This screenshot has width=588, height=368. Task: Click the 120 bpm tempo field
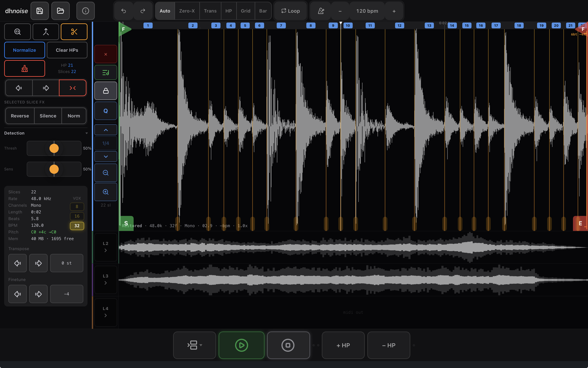coord(367,11)
